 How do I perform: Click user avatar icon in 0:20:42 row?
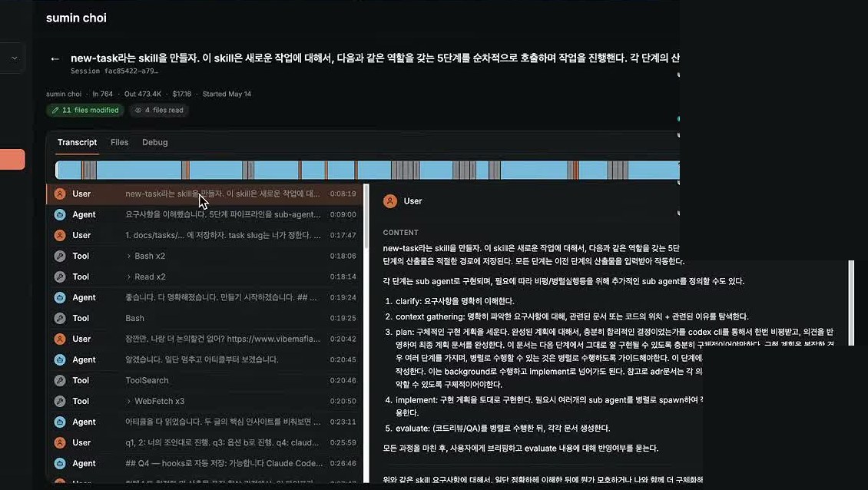click(60, 339)
